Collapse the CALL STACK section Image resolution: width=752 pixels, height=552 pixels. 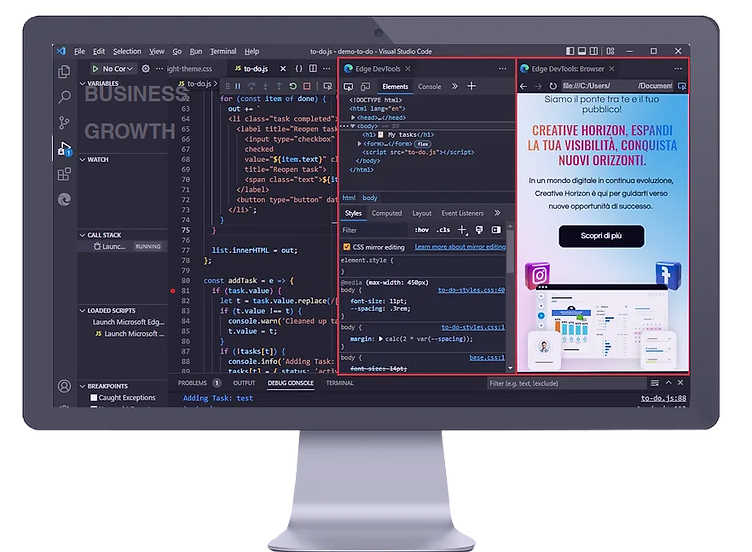click(82, 235)
